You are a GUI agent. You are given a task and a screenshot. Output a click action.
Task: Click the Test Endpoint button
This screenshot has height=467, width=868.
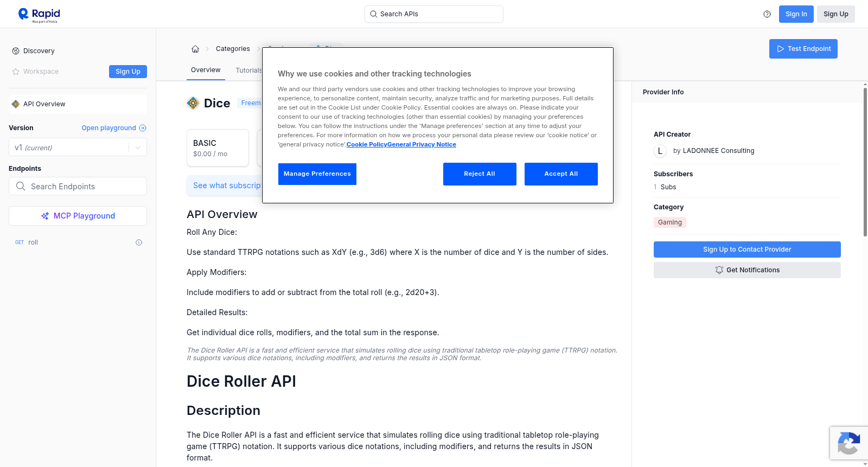click(x=803, y=49)
